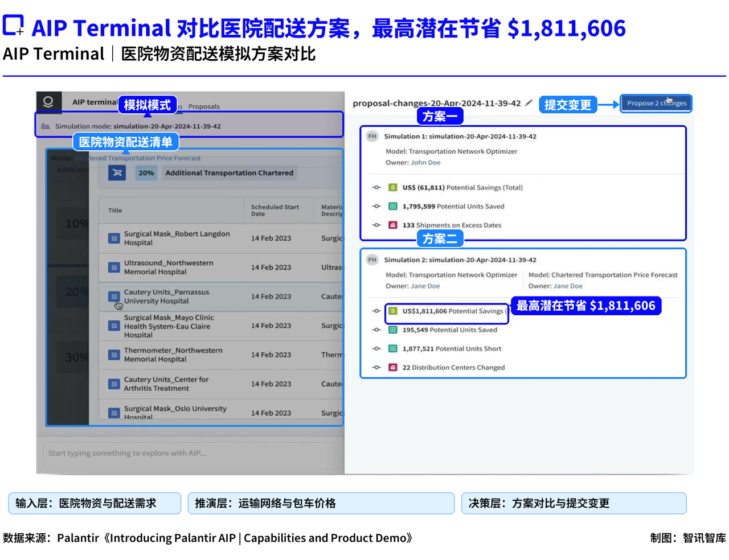This screenshot has width=729, height=560.
Task: Click the pink icon beside 133 Shipments
Action: click(x=392, y=225)
